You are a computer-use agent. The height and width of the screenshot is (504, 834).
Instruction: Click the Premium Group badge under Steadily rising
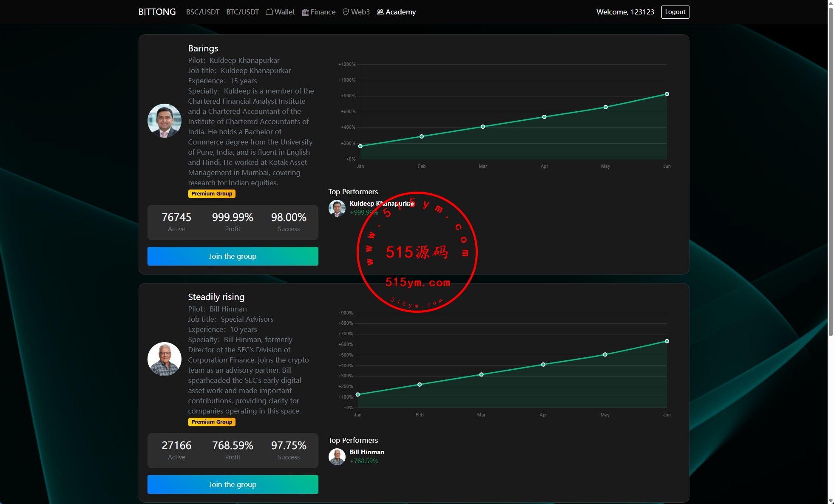[x=212, y=422]
